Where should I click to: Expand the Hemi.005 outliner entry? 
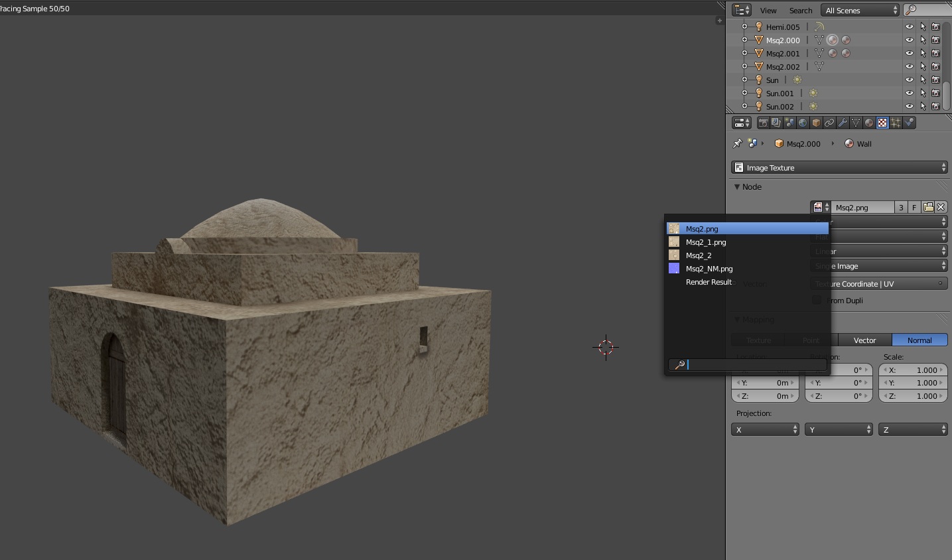coord(744,27)
